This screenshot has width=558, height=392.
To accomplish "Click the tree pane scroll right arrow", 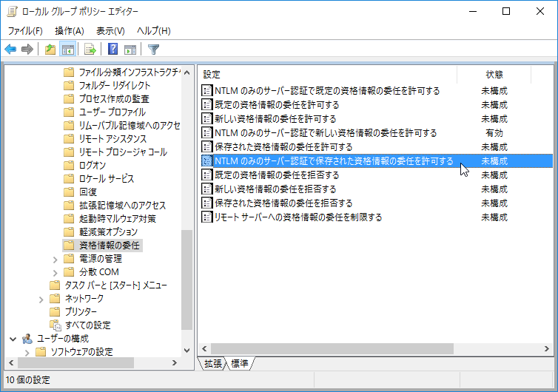I will point(175,363).
